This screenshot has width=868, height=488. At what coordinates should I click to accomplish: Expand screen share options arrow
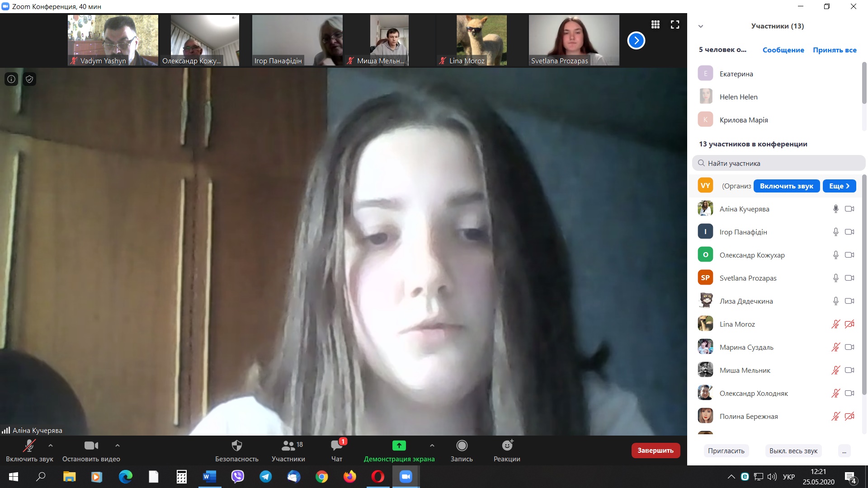[x=432, y=446]
